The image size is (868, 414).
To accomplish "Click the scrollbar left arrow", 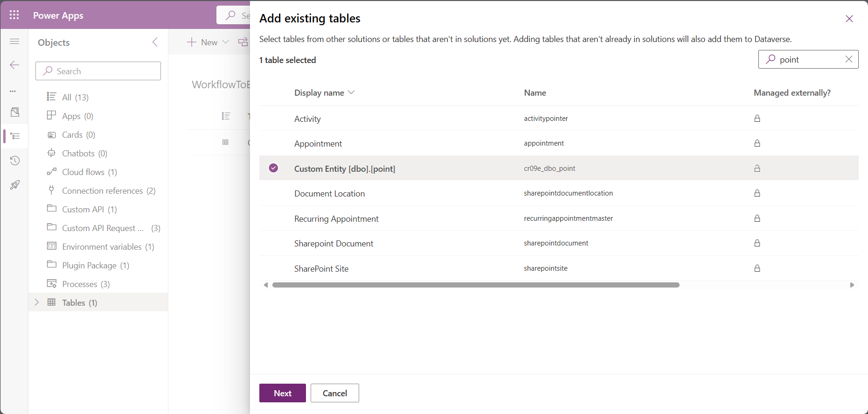I will (266, 285).
